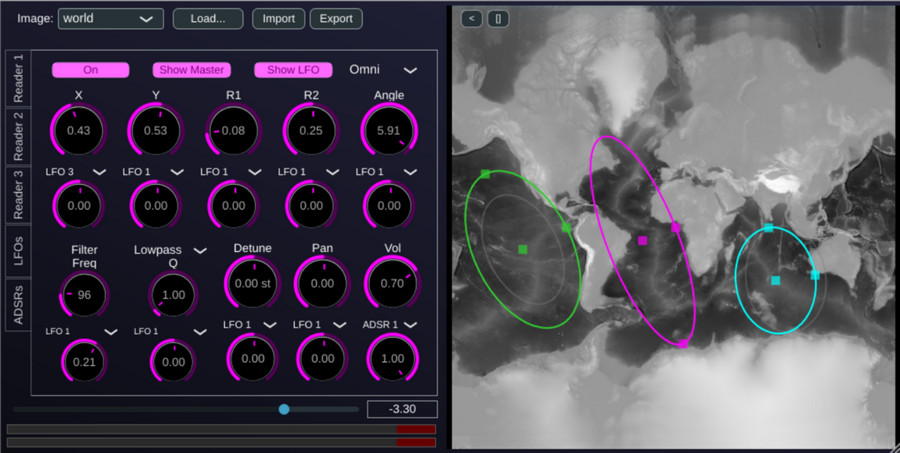This screenshot has height=453, width=900.
Task: Click the Export button
Action: (336, 18)
